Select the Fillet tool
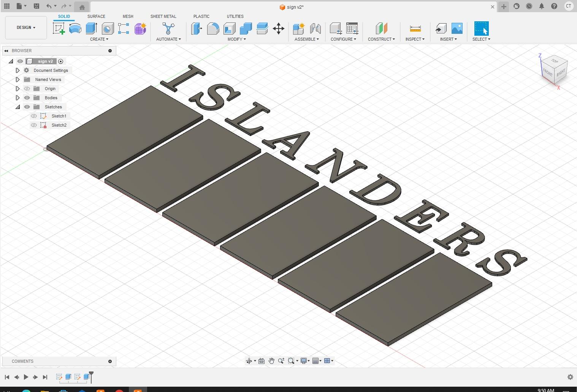This screenshot has width=577, height=392. (213, 29)
